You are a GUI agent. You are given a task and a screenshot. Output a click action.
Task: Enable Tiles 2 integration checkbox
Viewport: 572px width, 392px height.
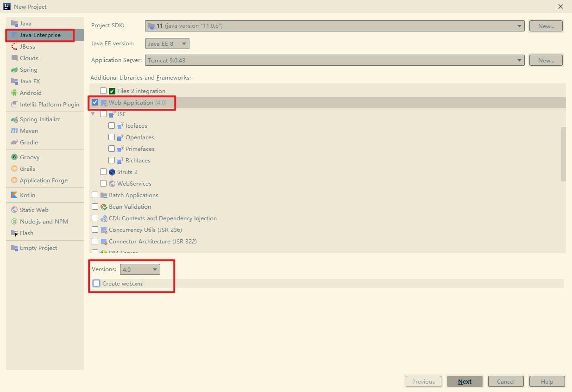(103, 91)
